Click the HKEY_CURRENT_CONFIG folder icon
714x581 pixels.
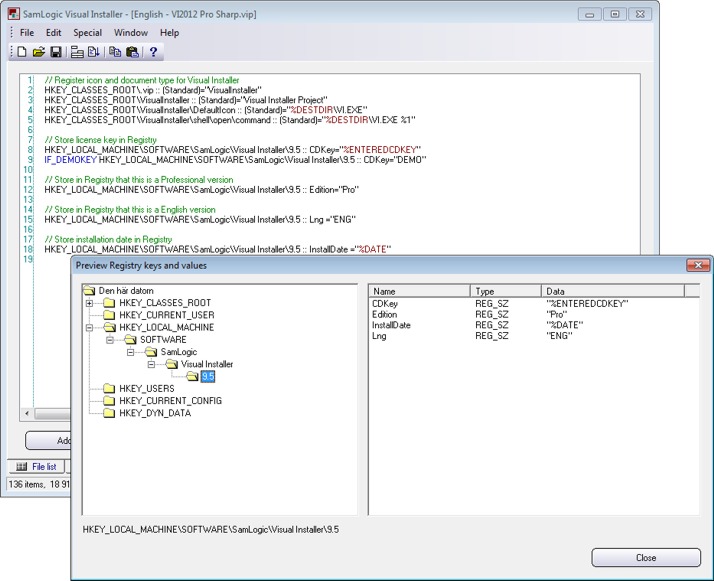(109, 401)
